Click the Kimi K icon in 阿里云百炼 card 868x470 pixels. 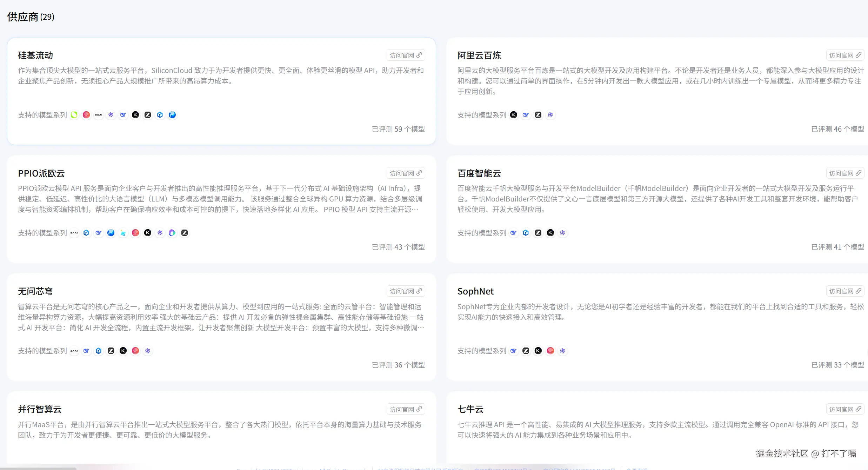click(514, 115)
